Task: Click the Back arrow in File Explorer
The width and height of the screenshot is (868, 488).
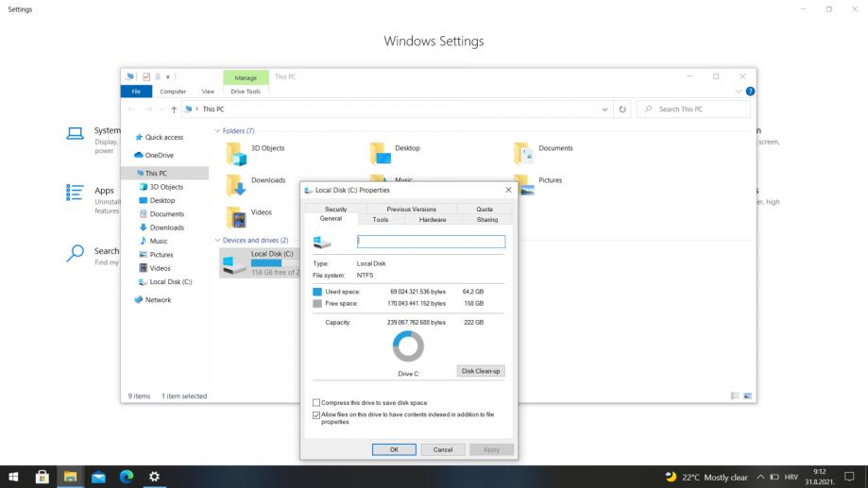Action: pos(131,109)
